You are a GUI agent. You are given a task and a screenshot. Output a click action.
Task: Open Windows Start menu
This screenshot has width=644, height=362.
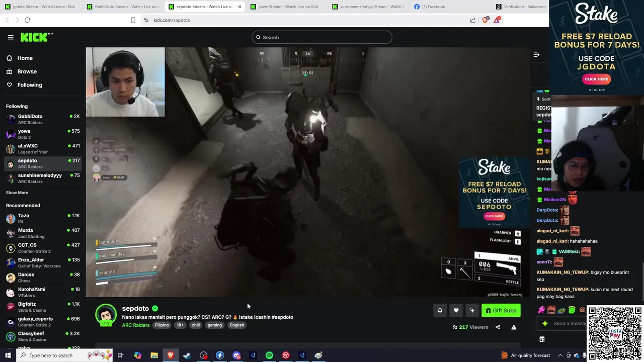(8, 355)
